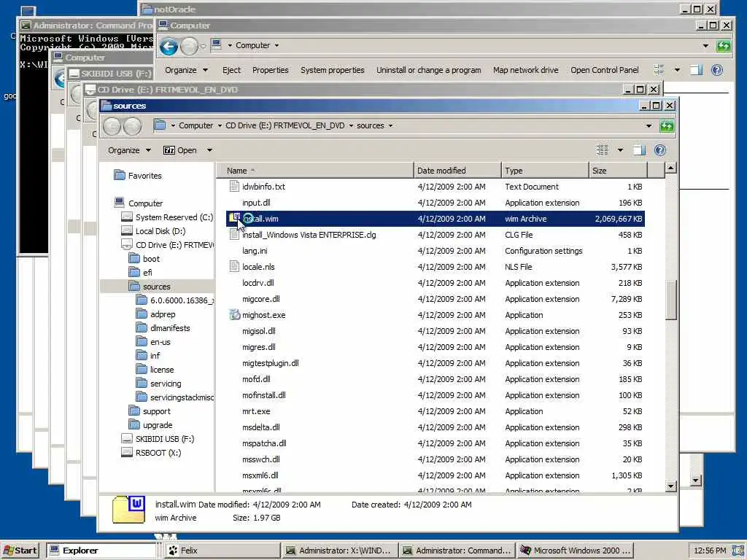The width and height of the screenshot is (747, 560).
Task: Click the file list scroll down arrow
Action: point(671,486)
